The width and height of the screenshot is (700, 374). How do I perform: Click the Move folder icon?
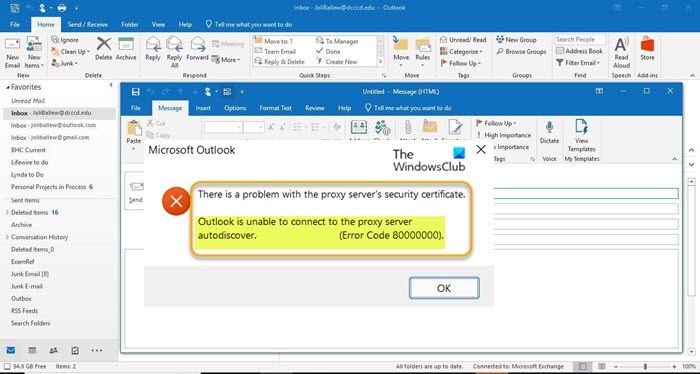pyautogui.click(x=400, y=44)
